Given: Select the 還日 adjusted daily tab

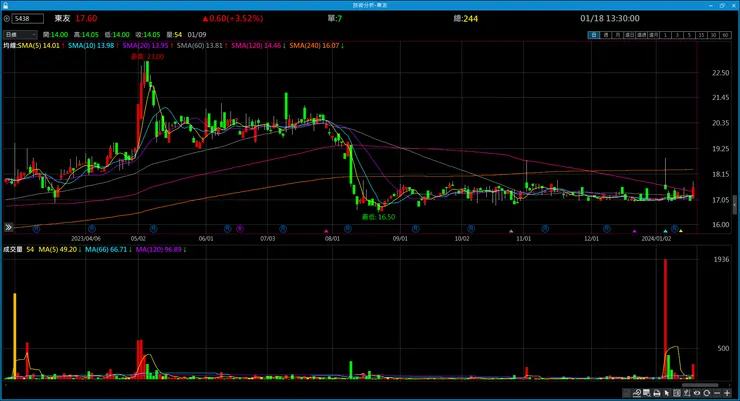Looking at the screenshot, I should coord(629,35).
